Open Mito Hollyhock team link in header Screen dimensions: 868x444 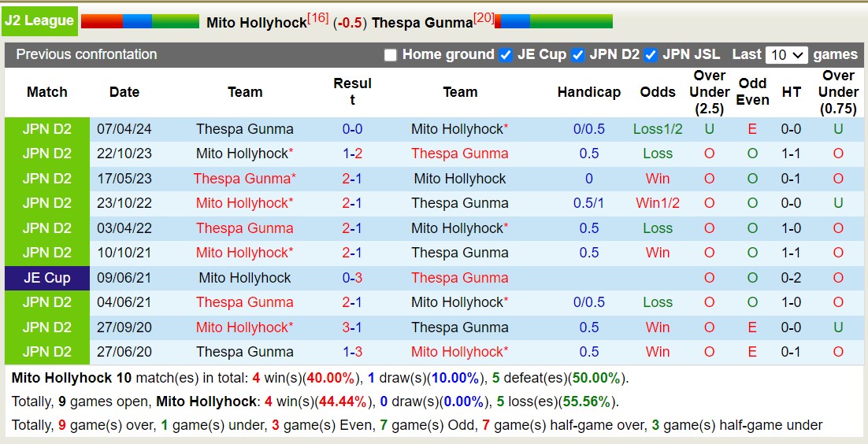click(x=256, y=23)
